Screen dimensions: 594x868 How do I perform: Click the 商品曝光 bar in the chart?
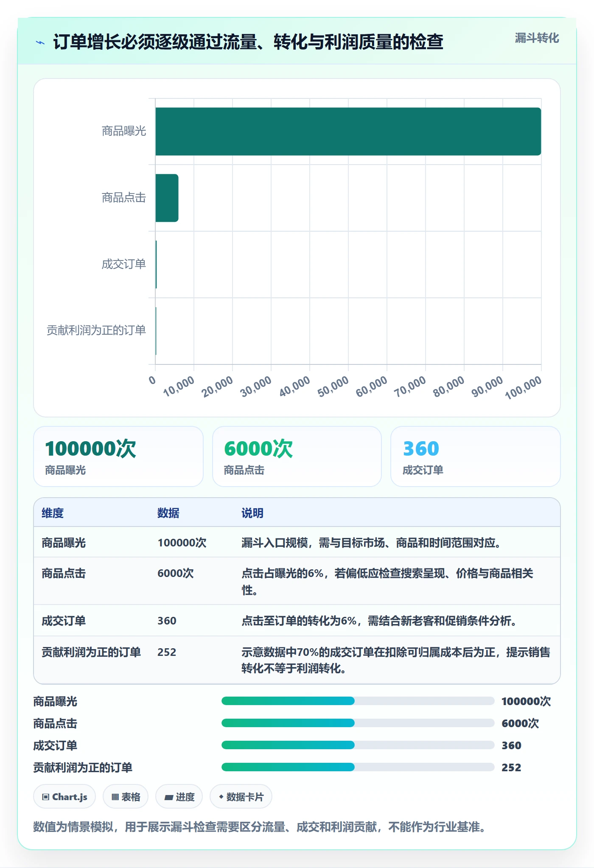click(348, 132)
